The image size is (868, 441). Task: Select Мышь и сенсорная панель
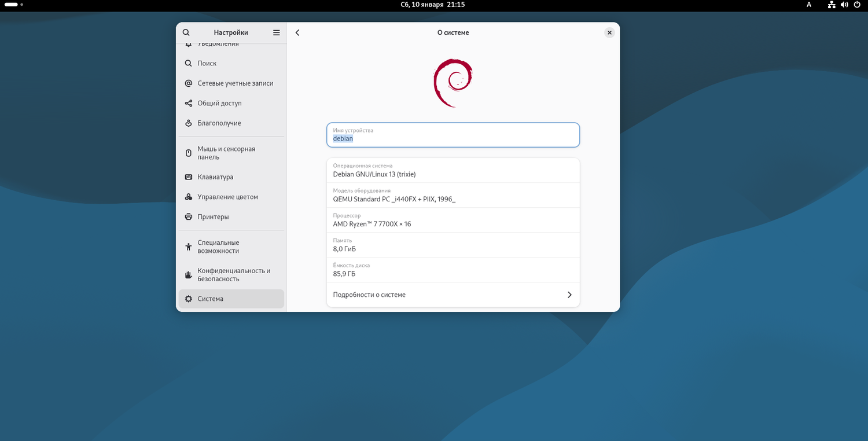tap(231, 153)
